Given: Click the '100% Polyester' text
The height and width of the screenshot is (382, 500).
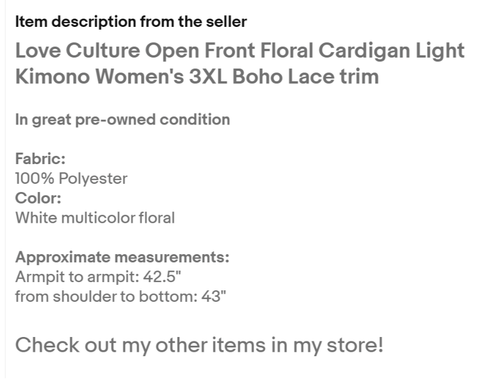Looking at the screenshot, I should pyautogui.click(x=71, y=179).
